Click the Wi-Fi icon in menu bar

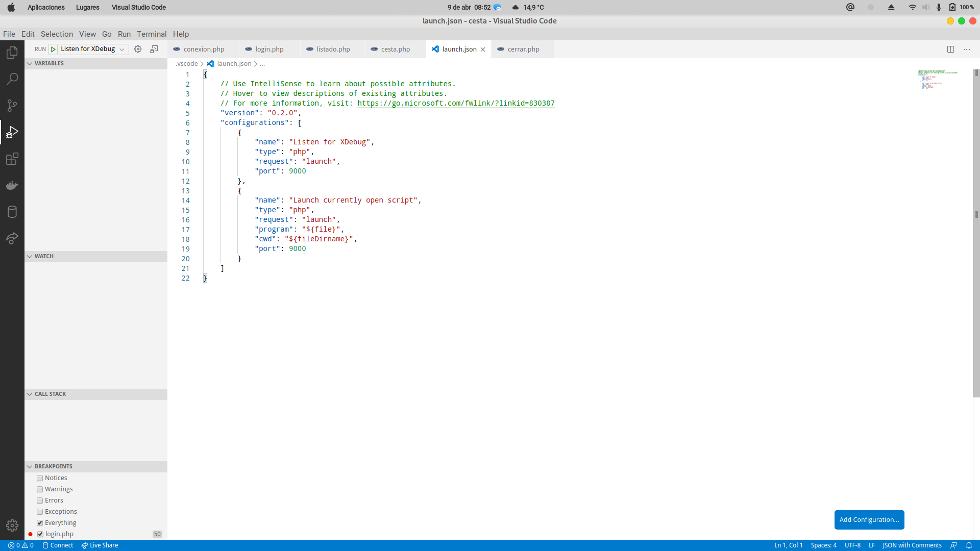pyautogui.click(x=912, y=7)
